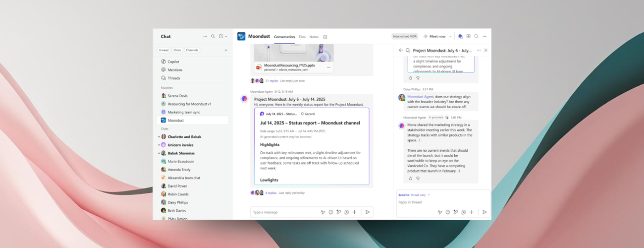Switch to the Files tab

(302, 37)
